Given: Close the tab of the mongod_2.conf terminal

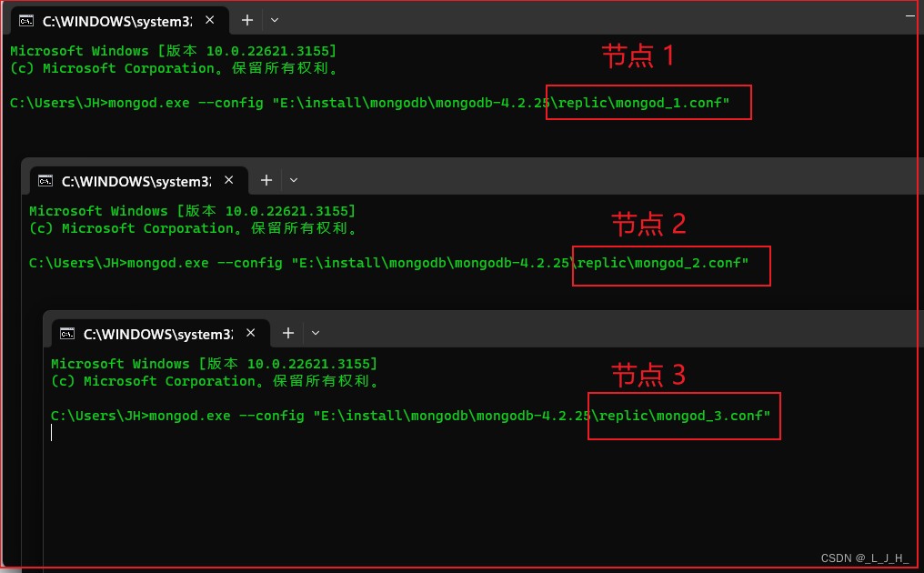Looking at the screenshot, I should [x=227, y=181].
